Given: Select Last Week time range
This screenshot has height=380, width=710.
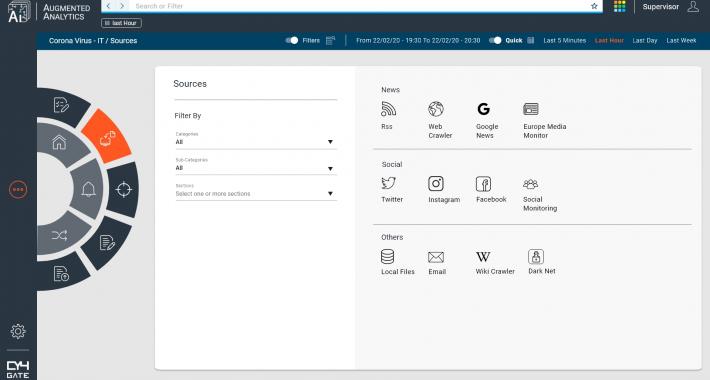Looking at the screenshot, I should tap(681, 40).
